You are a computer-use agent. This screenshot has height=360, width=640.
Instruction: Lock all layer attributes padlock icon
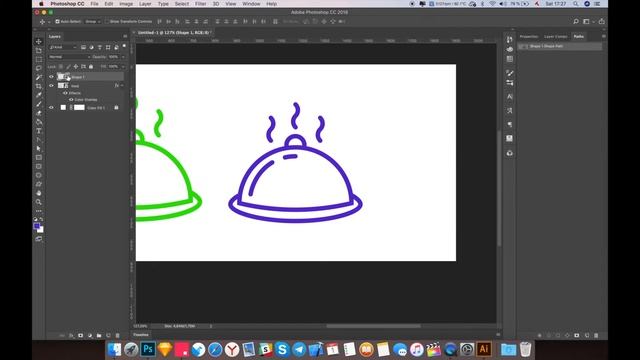[91, 67]
